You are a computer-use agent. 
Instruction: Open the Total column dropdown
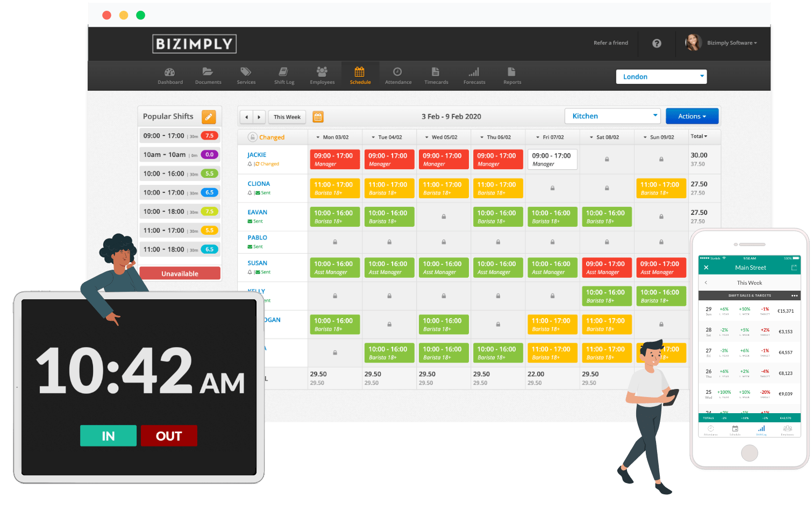click(x=699, y=136)
